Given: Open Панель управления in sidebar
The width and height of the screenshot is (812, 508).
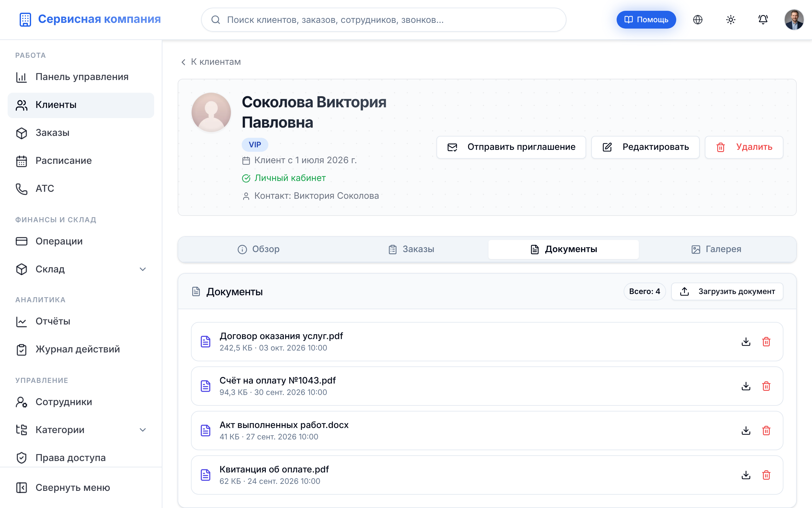Looking at the screenshot, I should pyautogui.click(x=81, y=77).
